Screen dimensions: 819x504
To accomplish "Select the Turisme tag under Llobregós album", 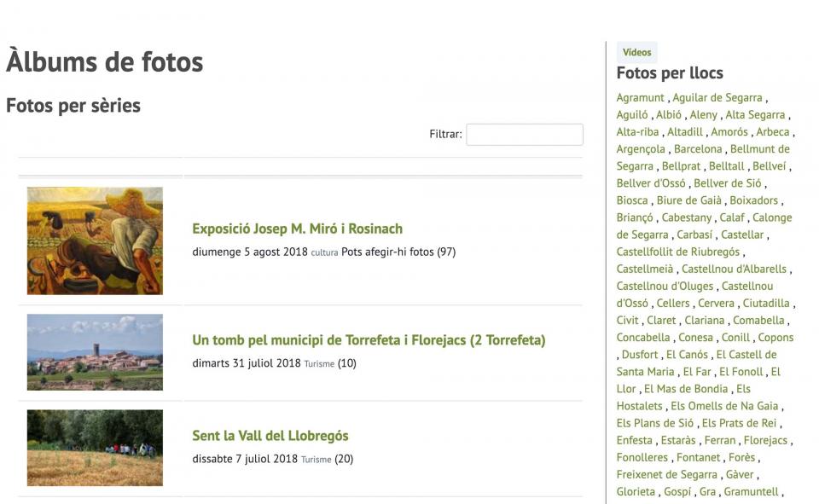I will [316, 460].
